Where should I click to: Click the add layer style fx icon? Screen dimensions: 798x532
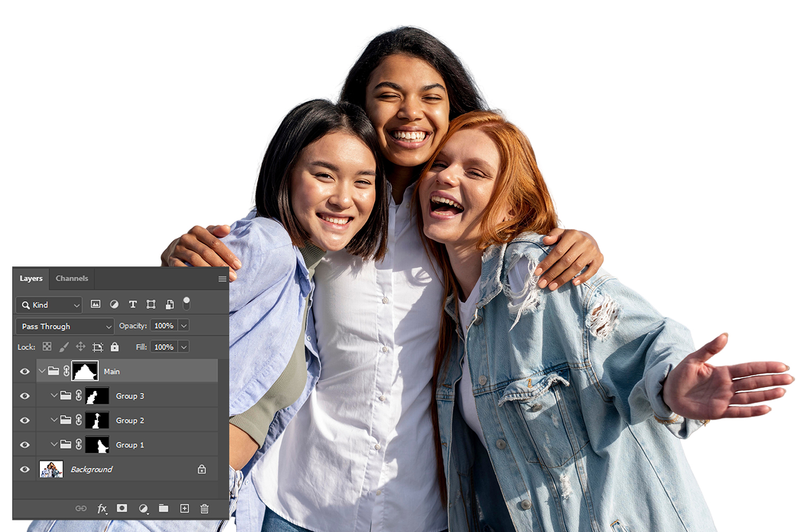102,509
